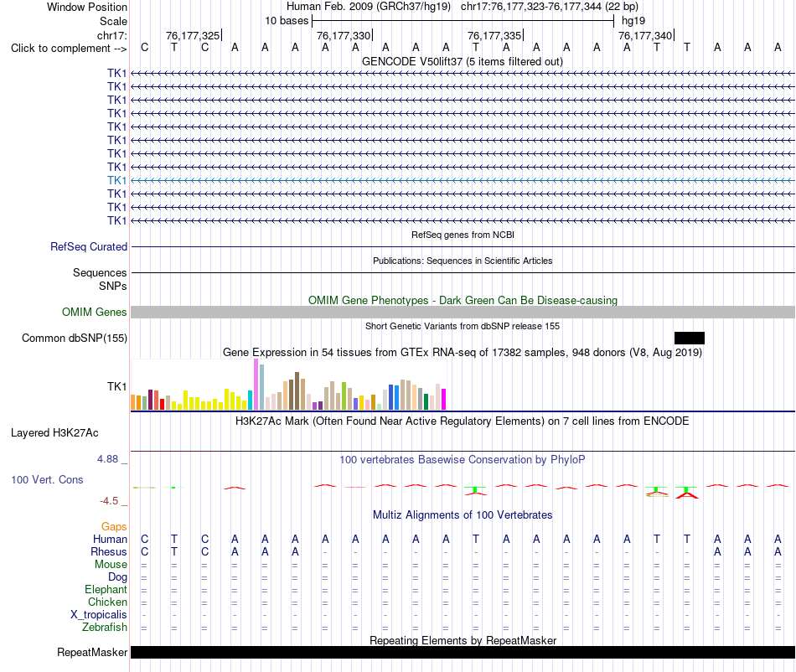Open the GTEx Gene Expression track title
This screenshot has height=672, width=796.
463,352
